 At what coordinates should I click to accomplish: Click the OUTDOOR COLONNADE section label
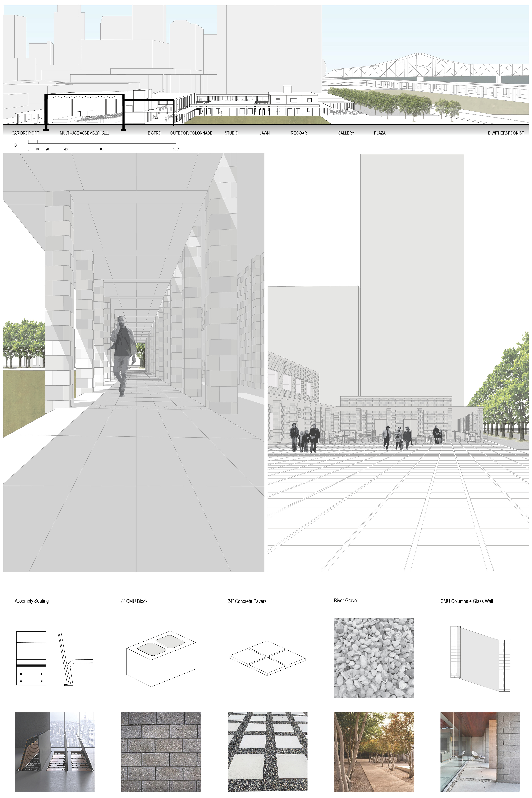191,133
